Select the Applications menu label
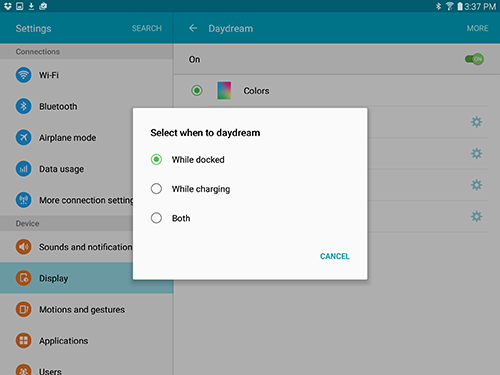 [x=64, y=341]
